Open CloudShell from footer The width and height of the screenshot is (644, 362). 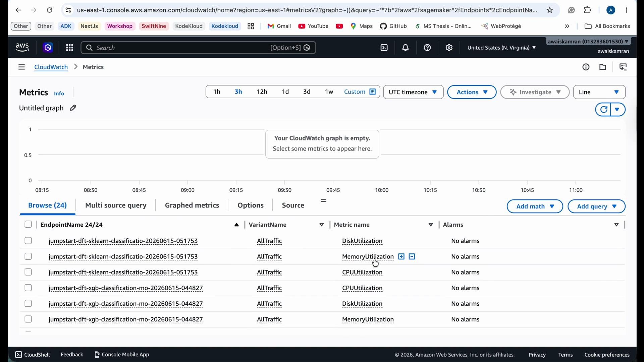tap(33, 355)
